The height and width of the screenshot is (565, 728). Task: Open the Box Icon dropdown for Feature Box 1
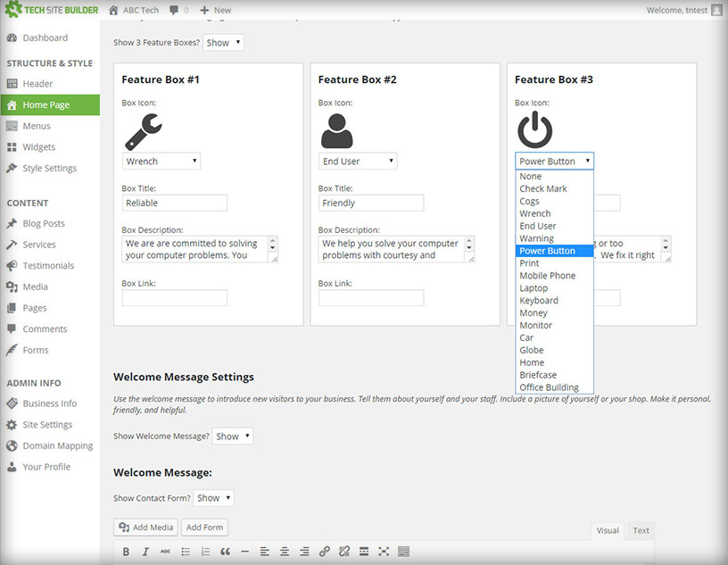click(x=161, y=161)
